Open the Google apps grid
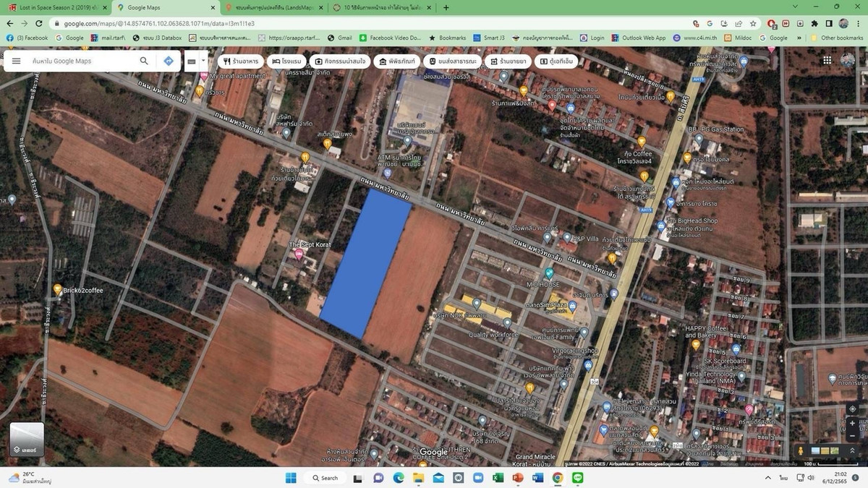Screen dimensions: 868x488 tap(827, 61)
